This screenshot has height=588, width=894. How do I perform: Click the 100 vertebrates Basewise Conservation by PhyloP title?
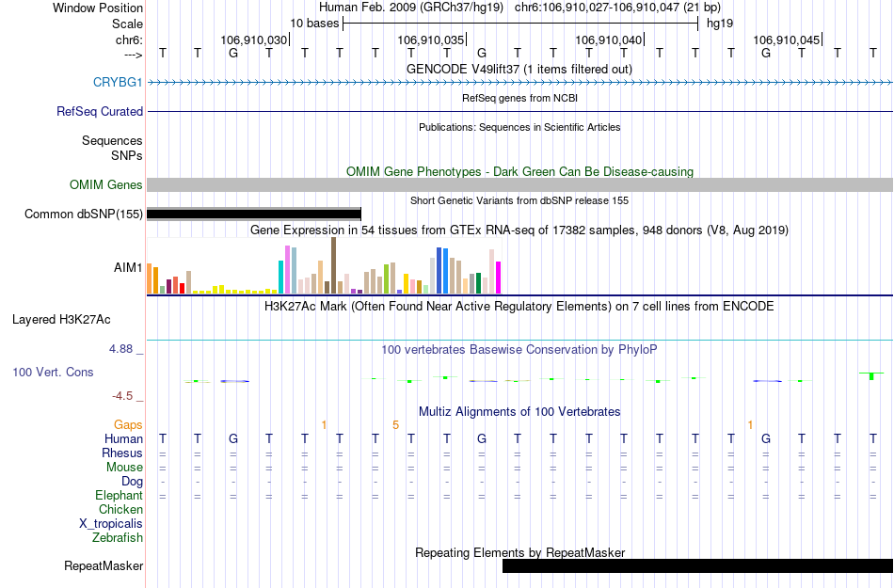click(x=519, y=349)
